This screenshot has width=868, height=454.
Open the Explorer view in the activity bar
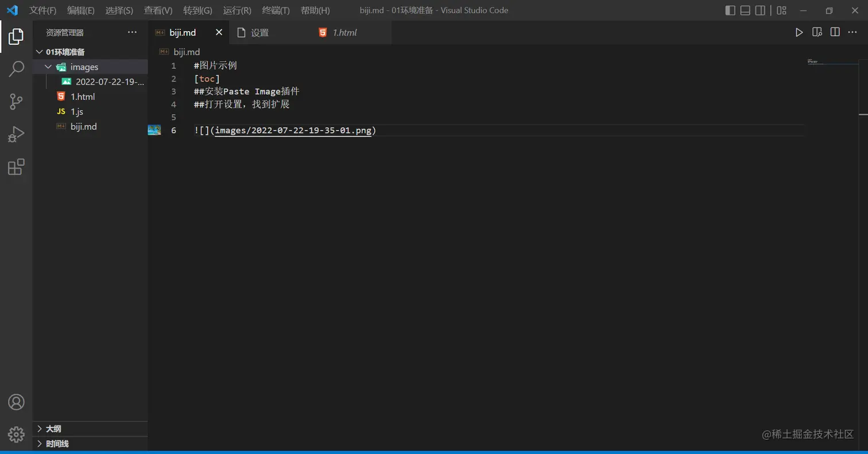[x=16, y=37]
